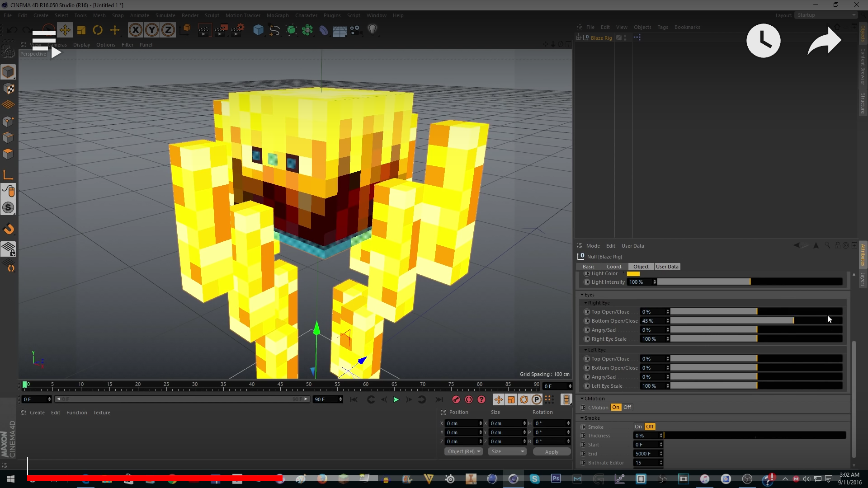Image resolution: width=868 pixels, height=488 pixels.
Task: Open the MoGraph menu
Action: (278, 15)
